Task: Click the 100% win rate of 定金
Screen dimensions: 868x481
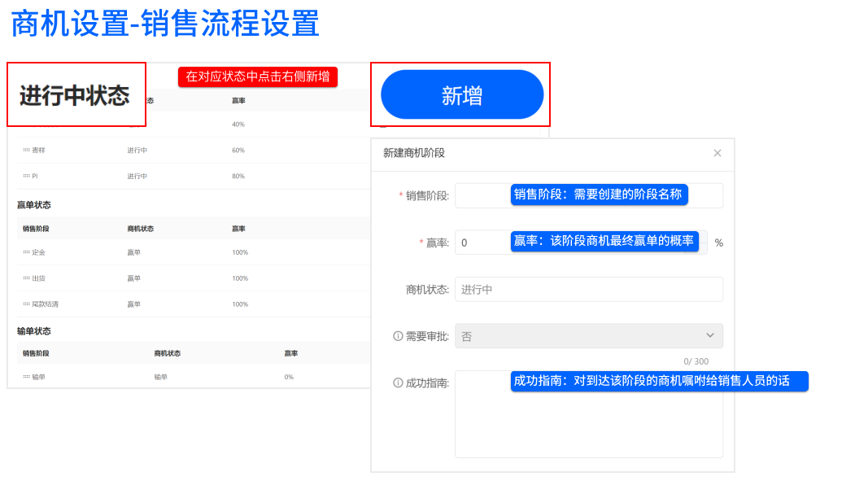Action: [240, 252]
